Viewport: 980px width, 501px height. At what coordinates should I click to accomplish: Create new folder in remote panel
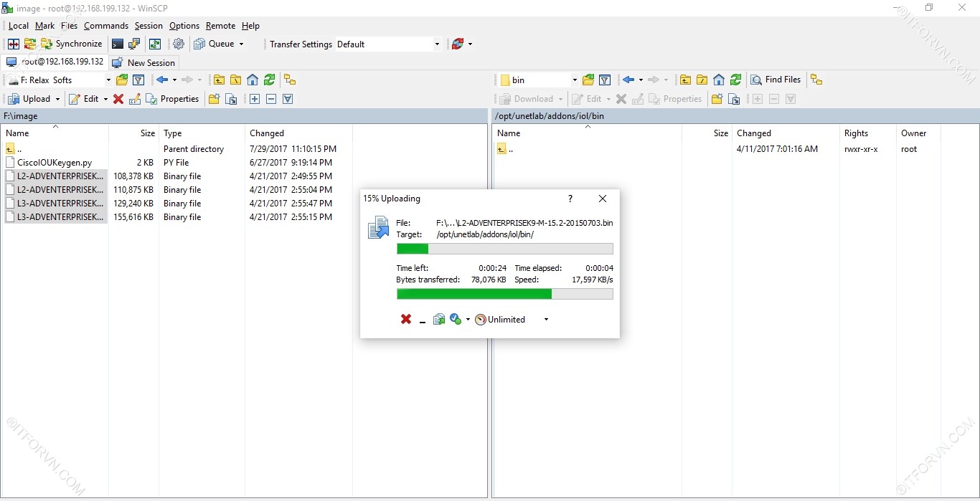(x=716, y=100)
